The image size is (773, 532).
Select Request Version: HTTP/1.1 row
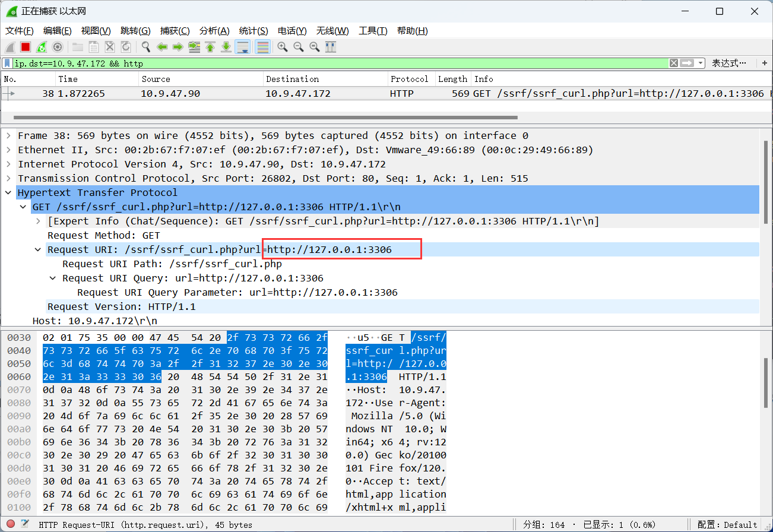(122, 306)
